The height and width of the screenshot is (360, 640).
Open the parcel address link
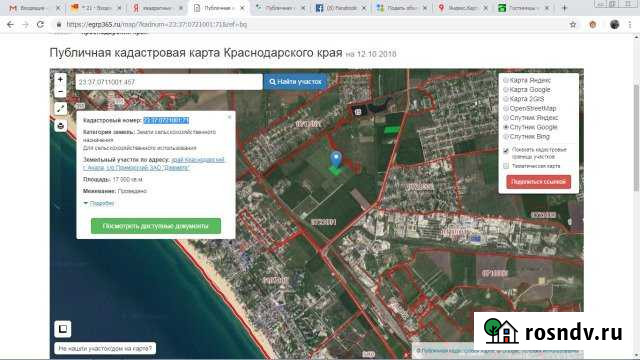tap(153, 163)
